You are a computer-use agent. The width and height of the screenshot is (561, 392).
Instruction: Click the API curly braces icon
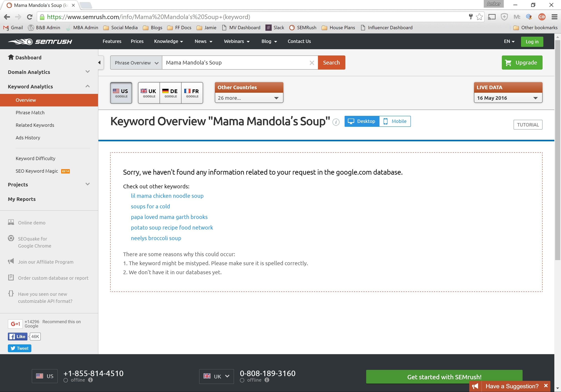11,293
